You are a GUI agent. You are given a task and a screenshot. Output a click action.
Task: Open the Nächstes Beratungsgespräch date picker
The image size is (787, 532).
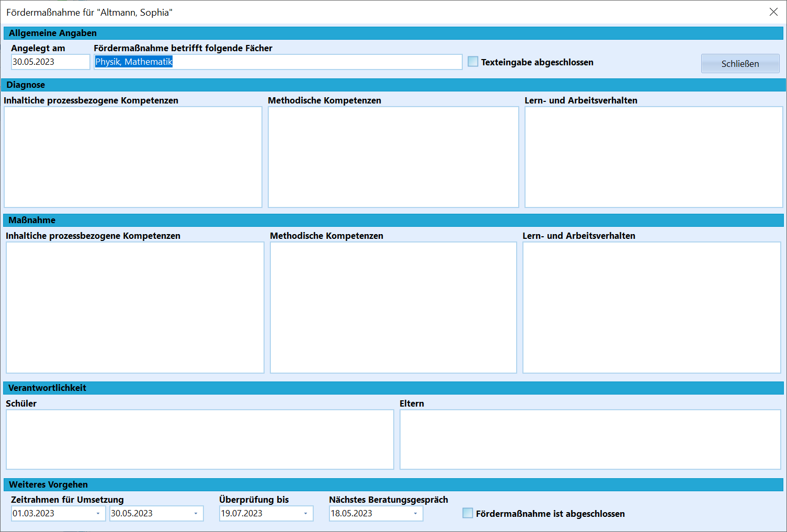(416, 513)
